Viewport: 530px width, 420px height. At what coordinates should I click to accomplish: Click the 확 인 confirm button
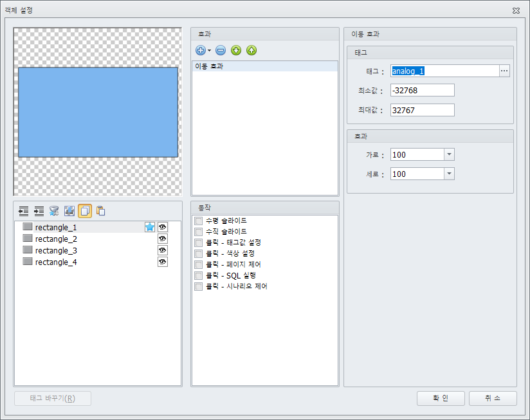tap(441, 398)
